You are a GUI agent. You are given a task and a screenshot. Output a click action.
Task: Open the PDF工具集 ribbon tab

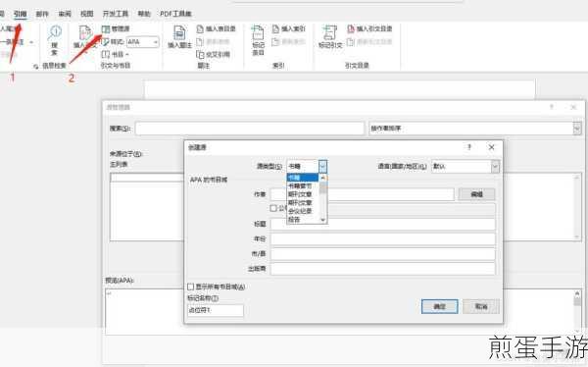click(175, 14)
